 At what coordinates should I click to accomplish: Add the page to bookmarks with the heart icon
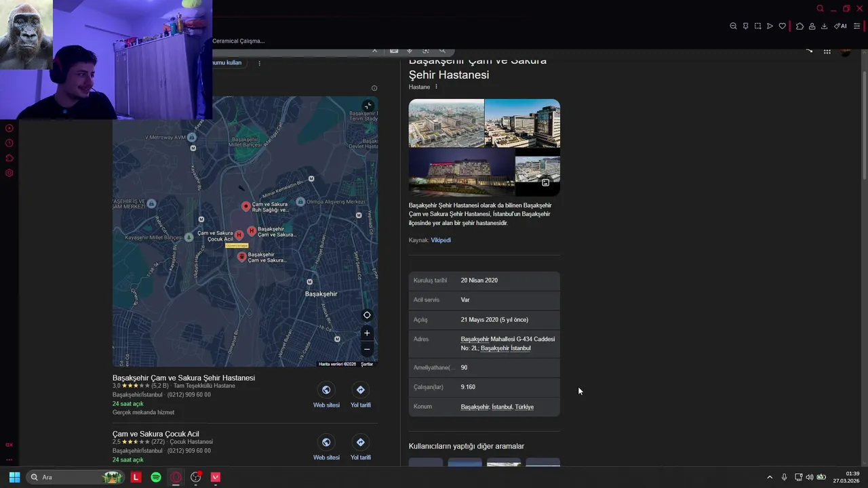coord(782,26)
